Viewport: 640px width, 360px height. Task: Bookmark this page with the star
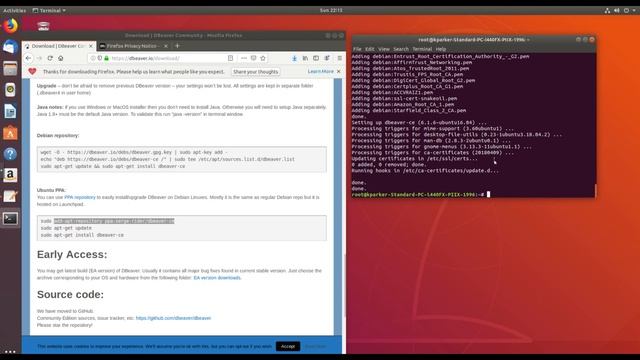(263, 58)
